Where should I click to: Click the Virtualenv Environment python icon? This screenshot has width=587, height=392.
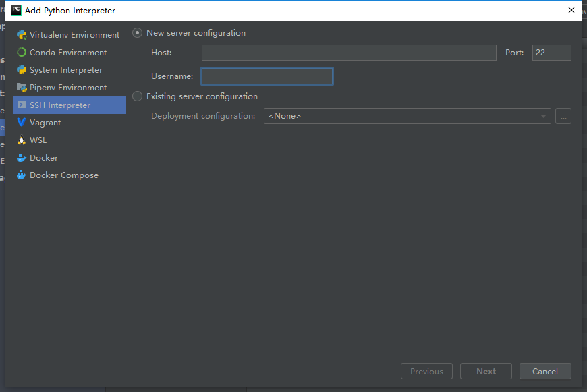pos(22,35)
